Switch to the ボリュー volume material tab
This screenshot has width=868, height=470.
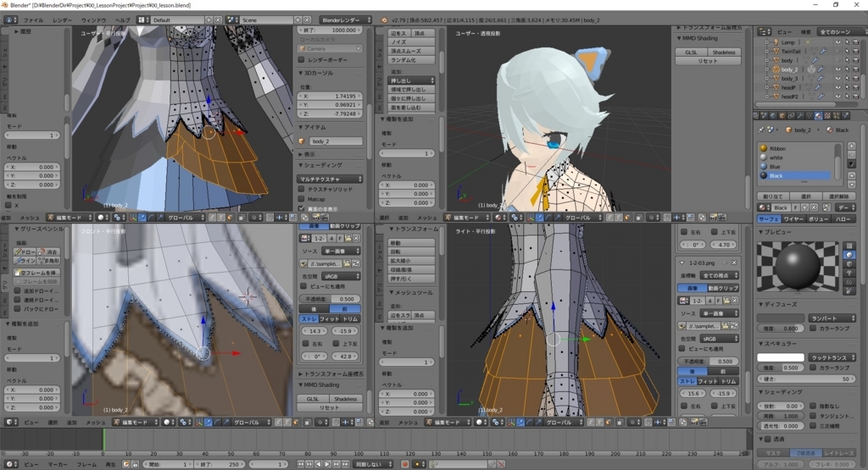click(819, 219)
